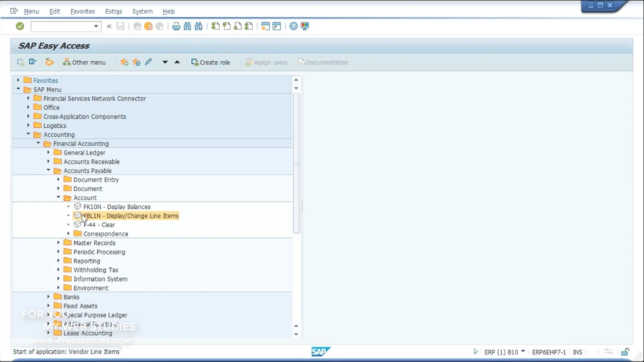The height and width of the screenshot is (362, 644).
Task: Expand the General Ledger folder
Action: point(48,152)
